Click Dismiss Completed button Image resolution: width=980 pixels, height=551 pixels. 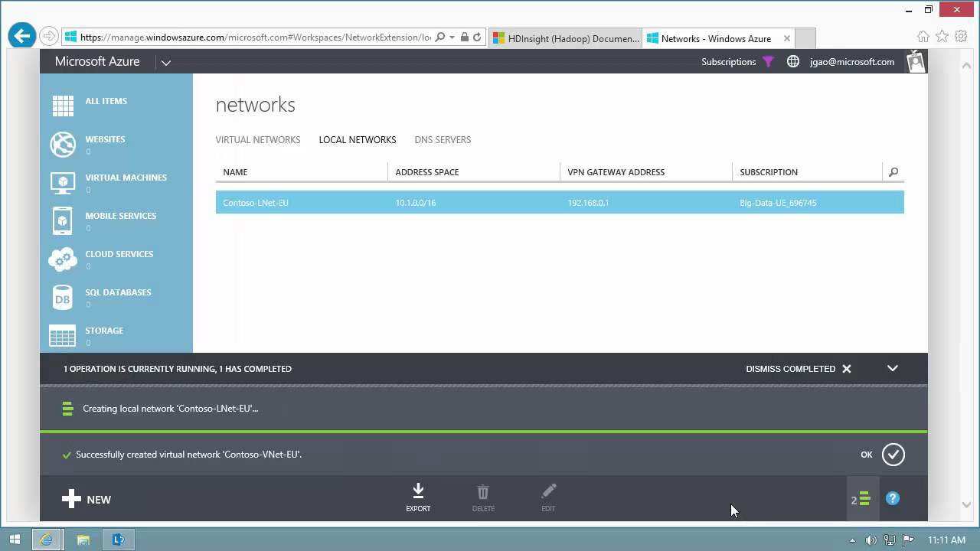799,369
